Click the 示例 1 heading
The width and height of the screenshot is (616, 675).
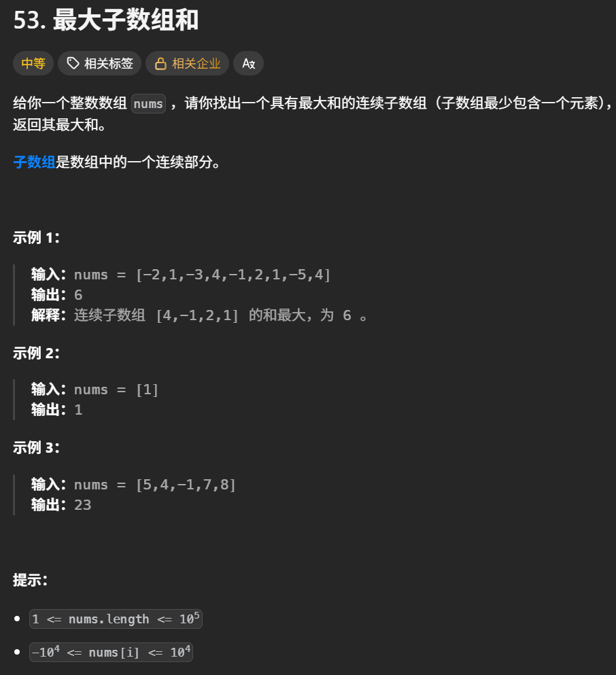pos(37,238)
